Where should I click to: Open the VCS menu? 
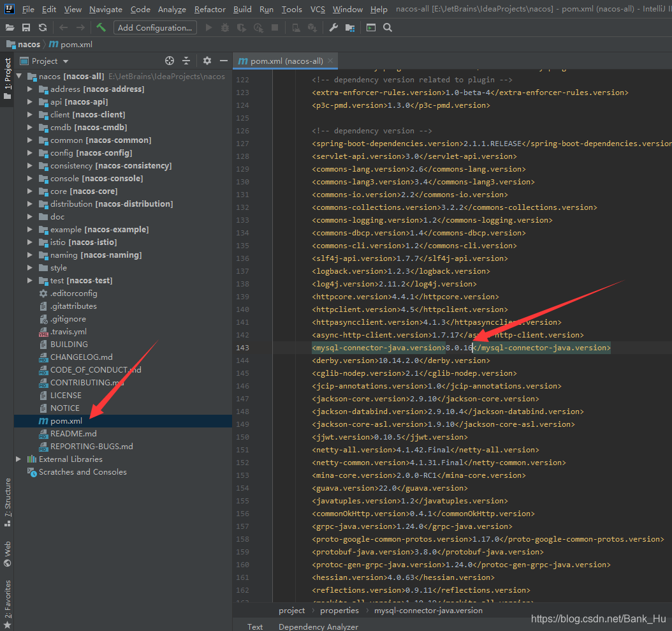point(318,9)
